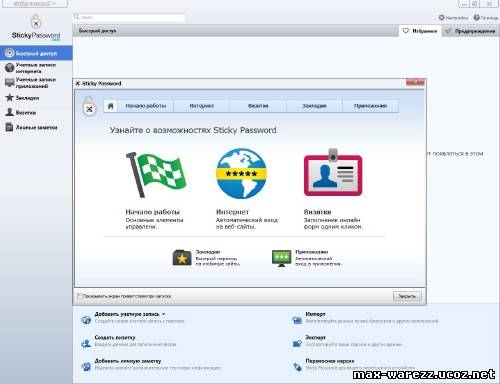The height and width of the screenshot is (384, 500).
Task: Click the home icon tab in dialog
Action: [111, 106]
